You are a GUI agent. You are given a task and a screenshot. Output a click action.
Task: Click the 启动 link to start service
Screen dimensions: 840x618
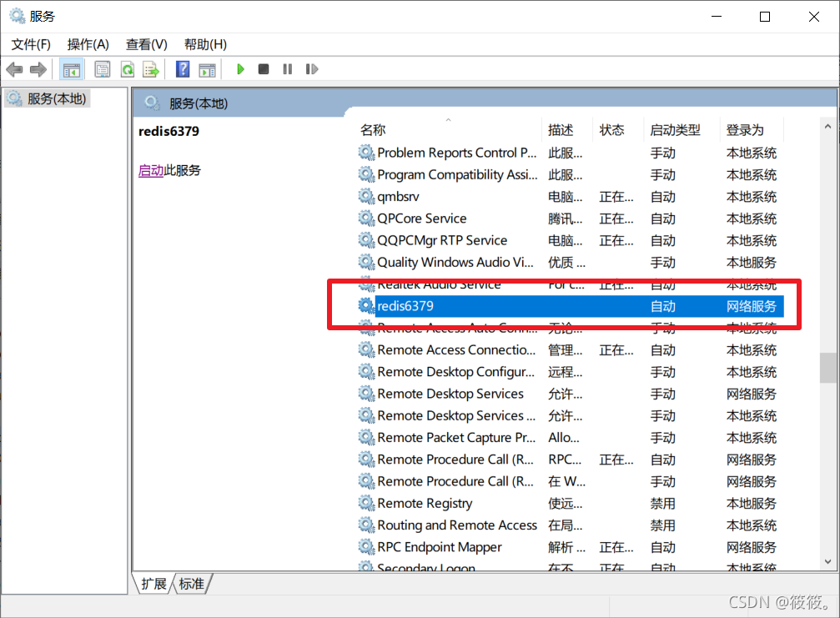coord(151,171)
